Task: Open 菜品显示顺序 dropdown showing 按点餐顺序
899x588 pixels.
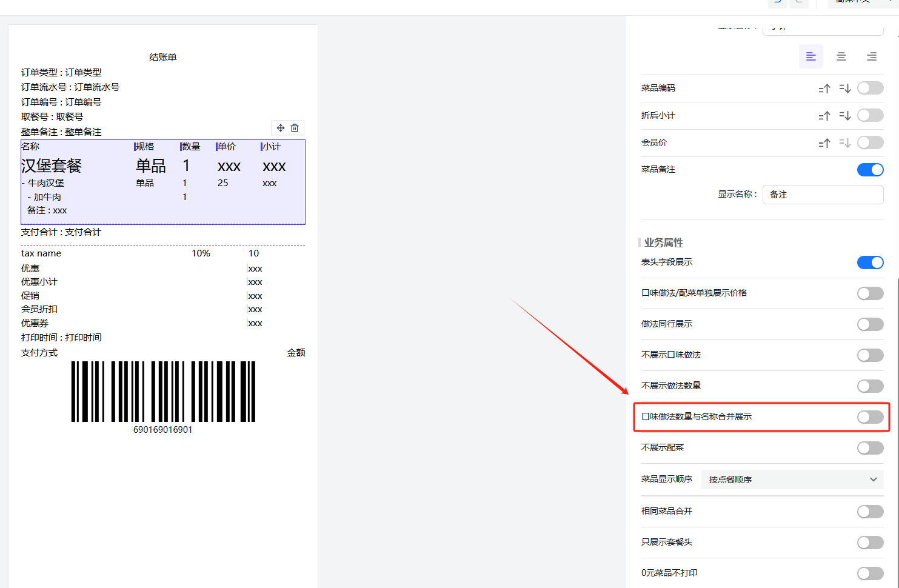Action: click(792, 479)
